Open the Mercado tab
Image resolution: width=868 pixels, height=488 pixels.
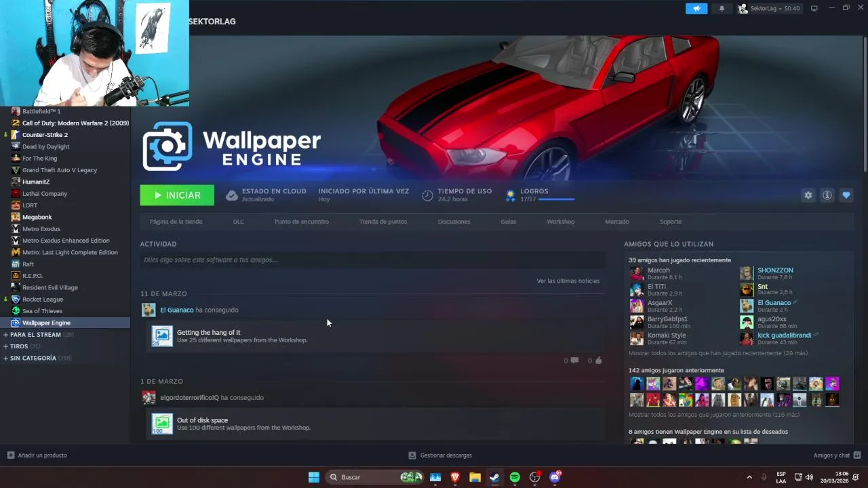click(617, 222)
